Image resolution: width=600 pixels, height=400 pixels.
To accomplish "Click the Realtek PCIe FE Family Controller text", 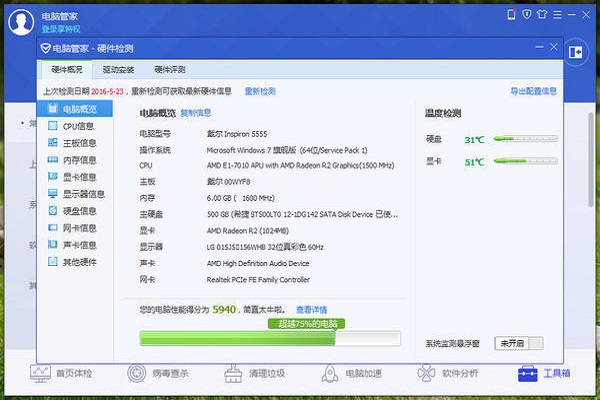I will point(258,279).
